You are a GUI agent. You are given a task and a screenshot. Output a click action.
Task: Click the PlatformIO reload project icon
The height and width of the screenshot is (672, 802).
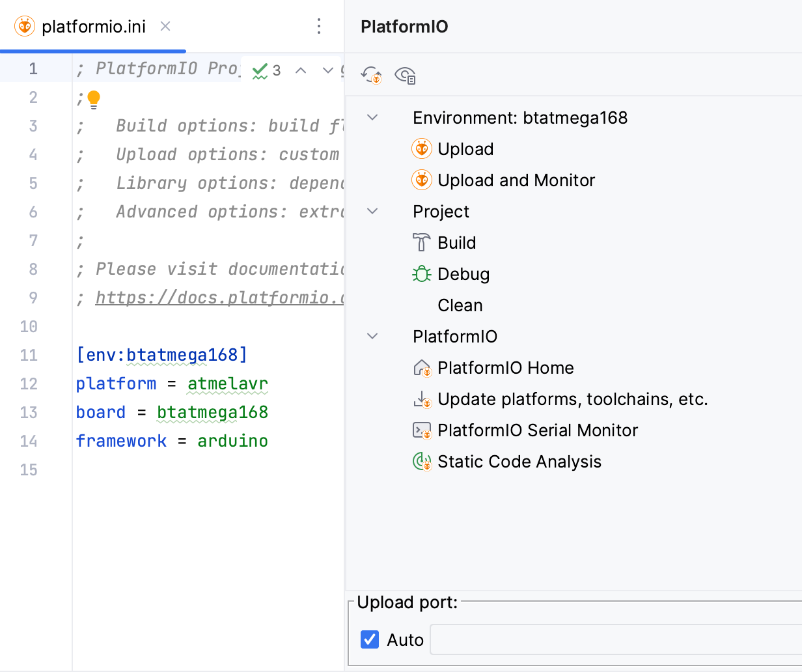[372, 76]
